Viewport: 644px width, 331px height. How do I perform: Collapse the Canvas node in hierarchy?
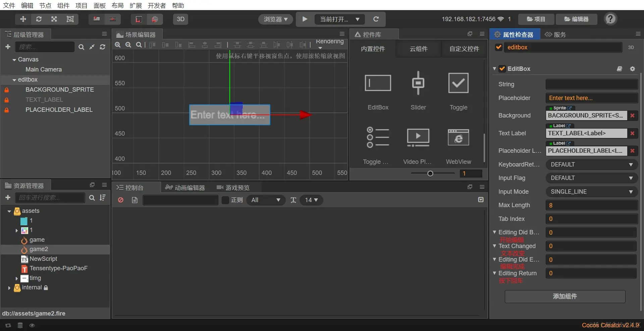[14, 60]
